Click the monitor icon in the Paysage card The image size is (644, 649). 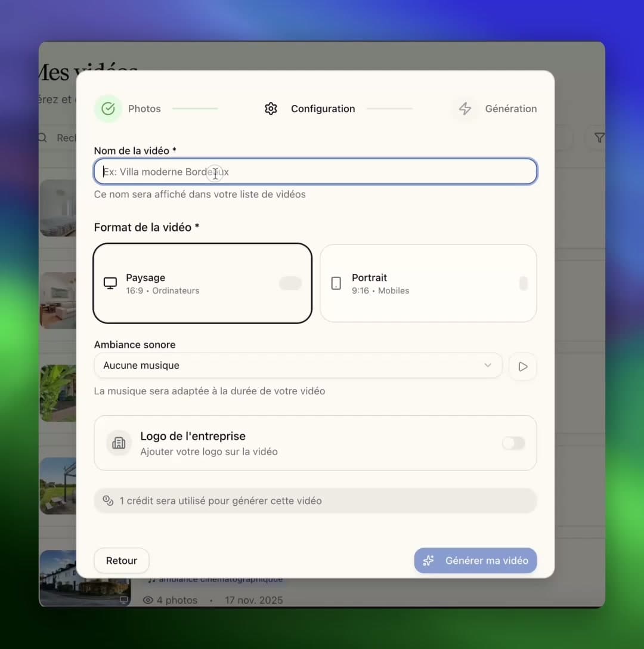tap(110, 283)
